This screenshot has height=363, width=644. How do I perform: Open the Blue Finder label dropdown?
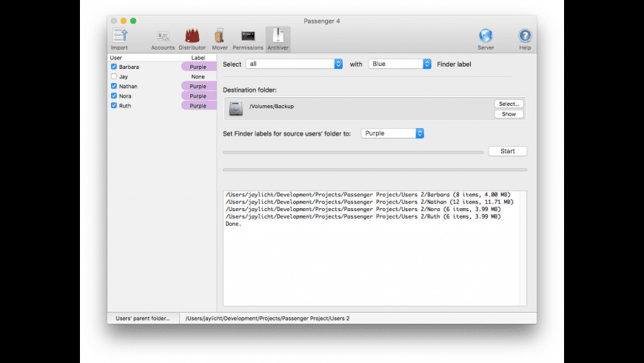400,64
